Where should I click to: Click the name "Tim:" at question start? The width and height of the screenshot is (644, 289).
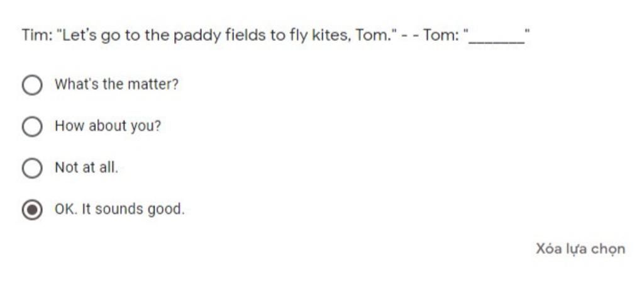click(x=37, y=35)
